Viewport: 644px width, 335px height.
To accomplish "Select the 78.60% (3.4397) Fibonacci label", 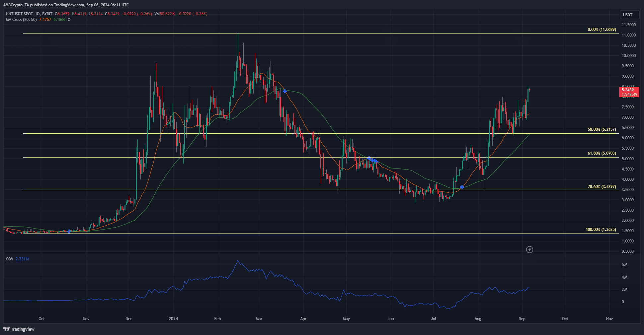I will click(x=602, y=187).
